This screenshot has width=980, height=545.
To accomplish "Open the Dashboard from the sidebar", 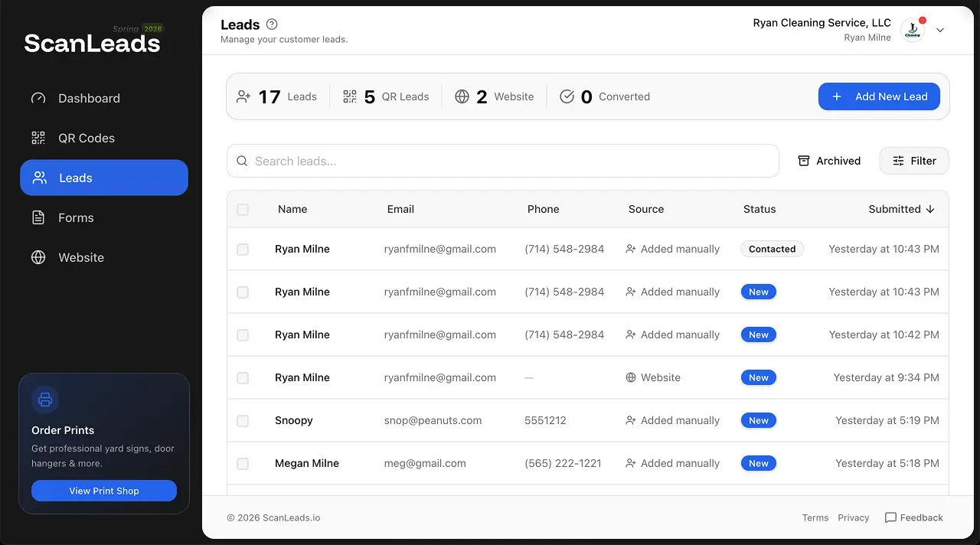I will 89,98.
